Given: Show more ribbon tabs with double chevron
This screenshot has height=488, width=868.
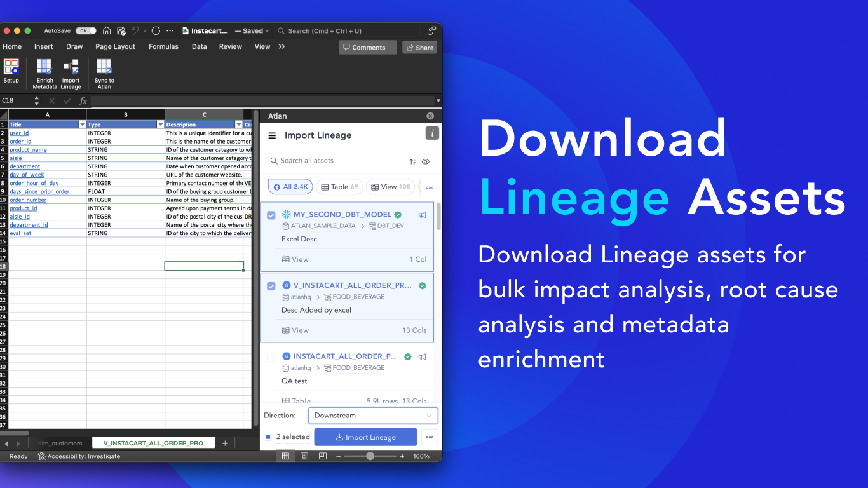Looking at the screenshot, I should click(281, 46).
